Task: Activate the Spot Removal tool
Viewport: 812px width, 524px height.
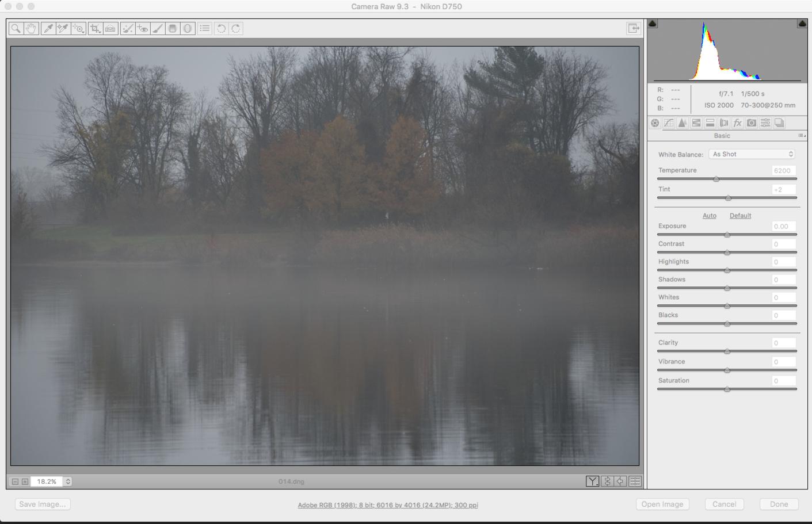Action: [128, 28]
